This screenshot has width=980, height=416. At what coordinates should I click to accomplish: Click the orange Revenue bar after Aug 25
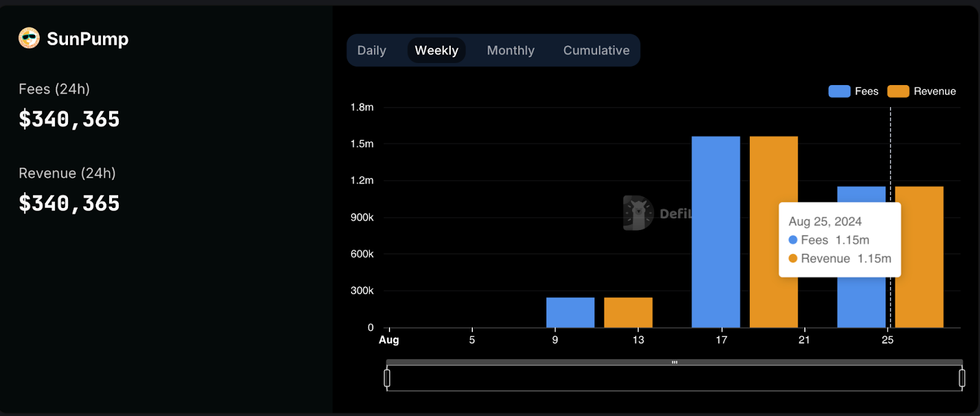pyautogui.click(x=919, y=257)
